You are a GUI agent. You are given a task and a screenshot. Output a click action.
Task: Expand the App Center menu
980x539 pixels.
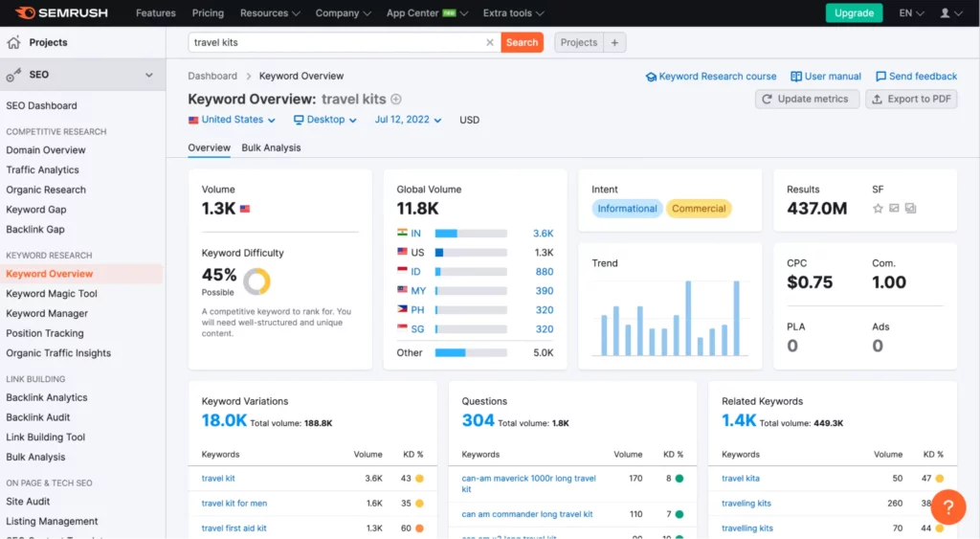click(x=427, y=13)
